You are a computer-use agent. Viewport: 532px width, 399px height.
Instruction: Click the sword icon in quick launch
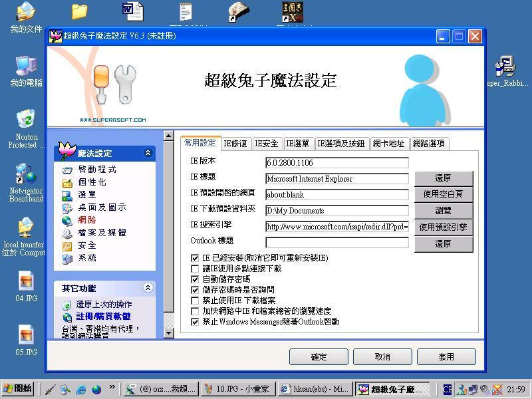pyautogui.click(x=51, y=389)
